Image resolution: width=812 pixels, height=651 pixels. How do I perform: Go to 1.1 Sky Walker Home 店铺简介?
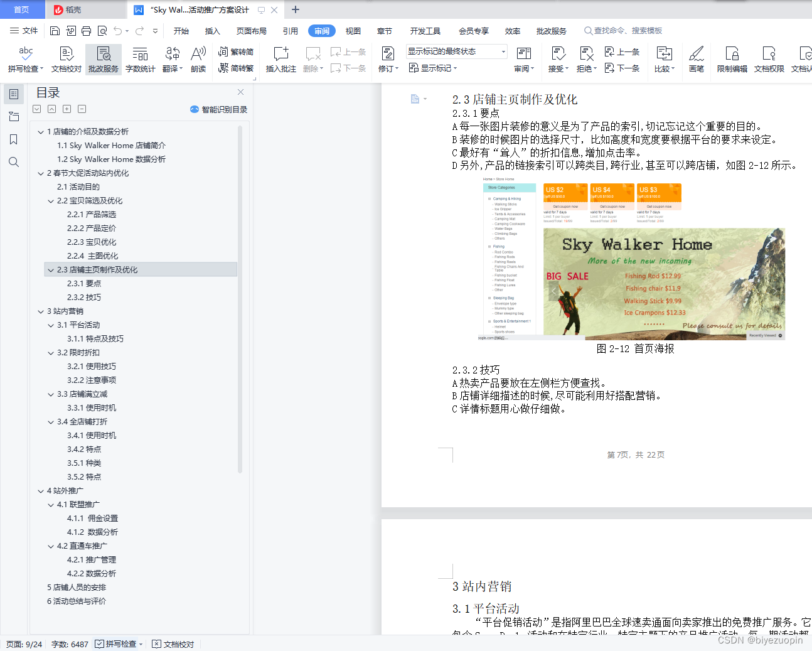(111, 146)
